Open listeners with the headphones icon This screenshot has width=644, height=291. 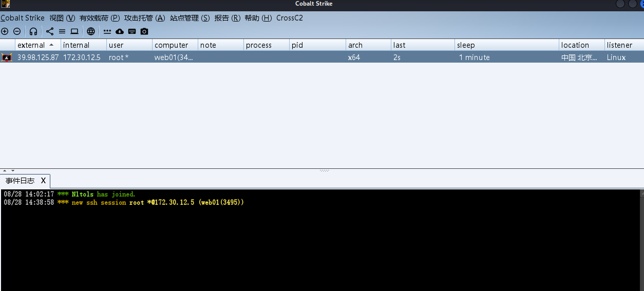pos(33,31)
